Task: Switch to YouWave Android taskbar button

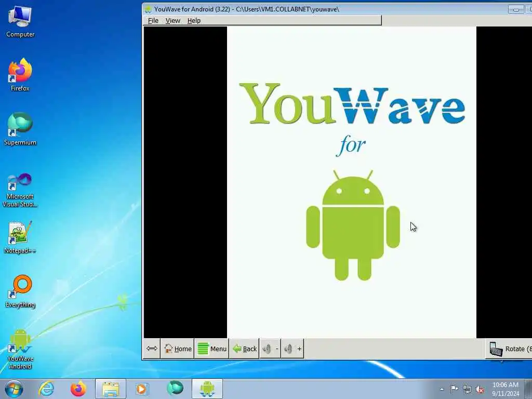Action: click(207, 389)
